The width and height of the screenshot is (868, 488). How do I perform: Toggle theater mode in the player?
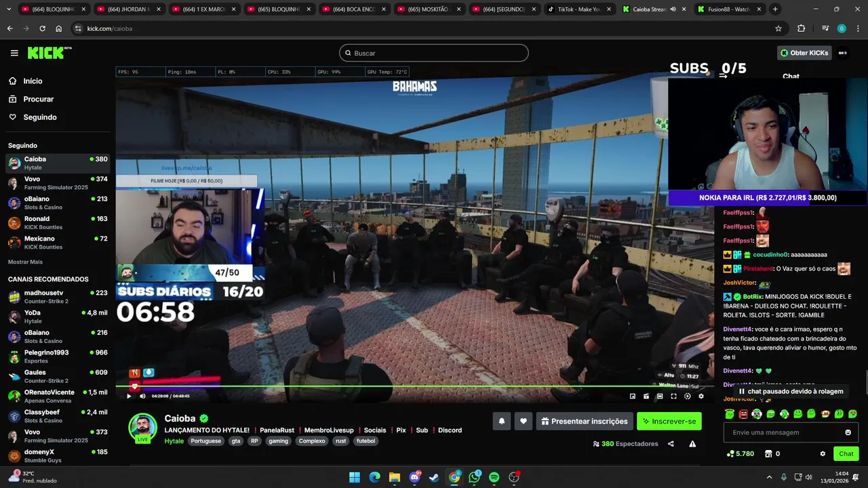[x=660, y=396]
